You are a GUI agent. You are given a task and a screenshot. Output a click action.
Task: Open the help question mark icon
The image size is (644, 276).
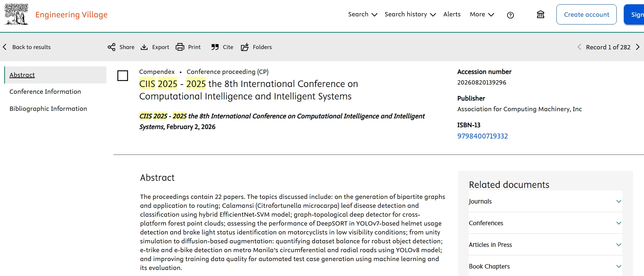(510, 15)
